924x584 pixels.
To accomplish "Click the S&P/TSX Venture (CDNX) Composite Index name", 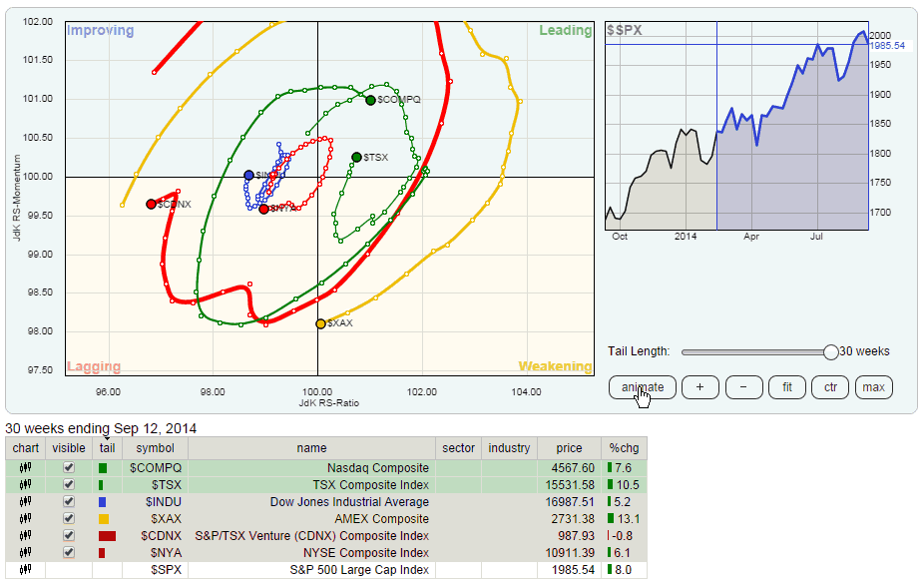I will (311, 536).
